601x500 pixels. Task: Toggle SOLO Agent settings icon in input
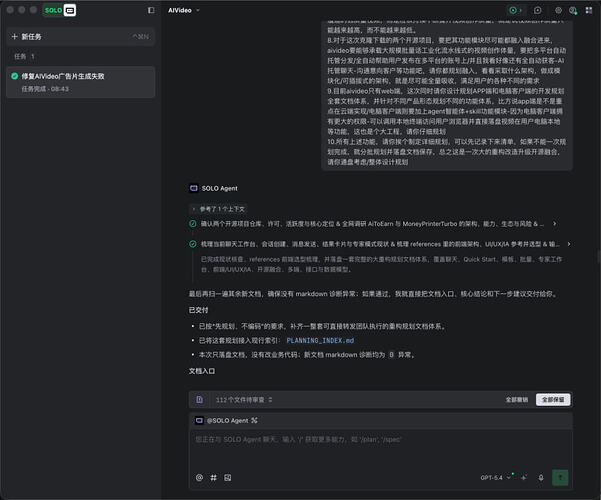(255, 421)
